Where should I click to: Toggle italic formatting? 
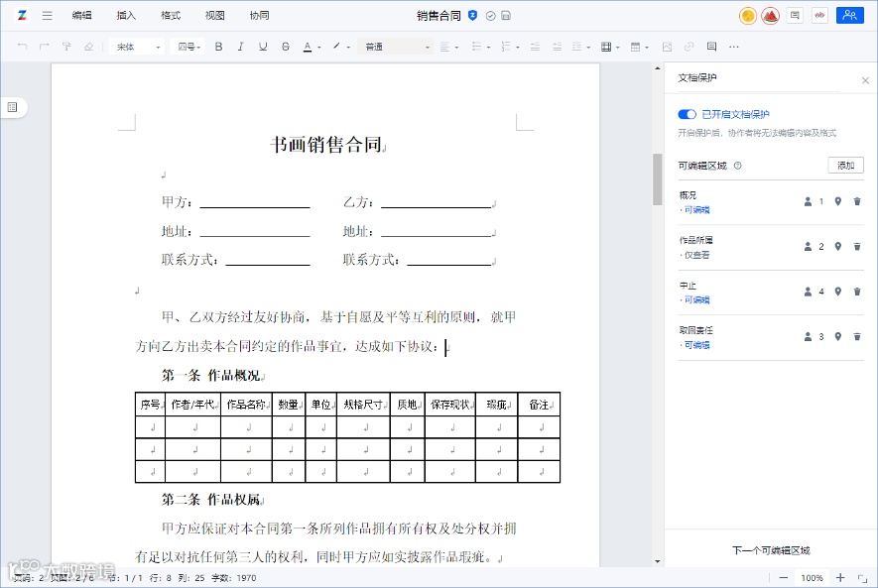coord(241,47)
